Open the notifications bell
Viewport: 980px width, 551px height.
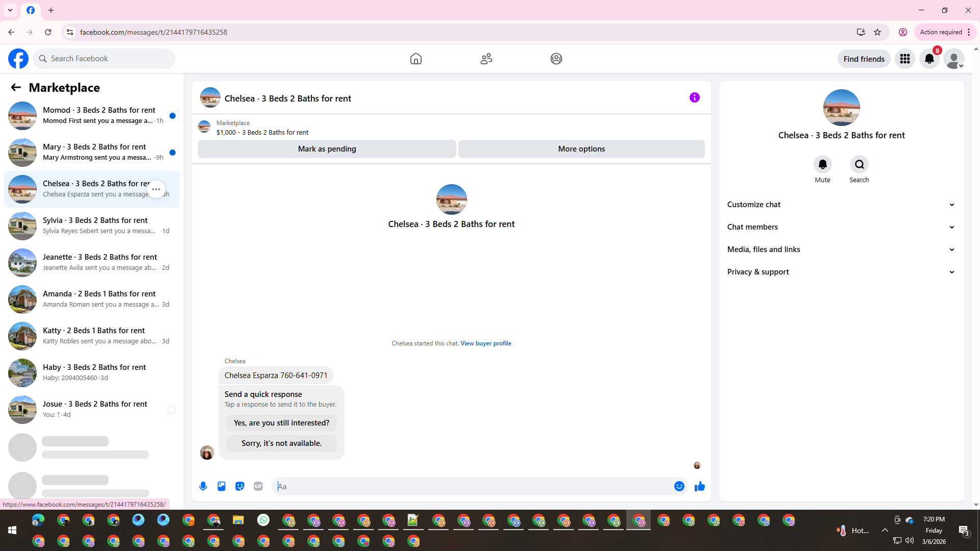tap(929, 59)
